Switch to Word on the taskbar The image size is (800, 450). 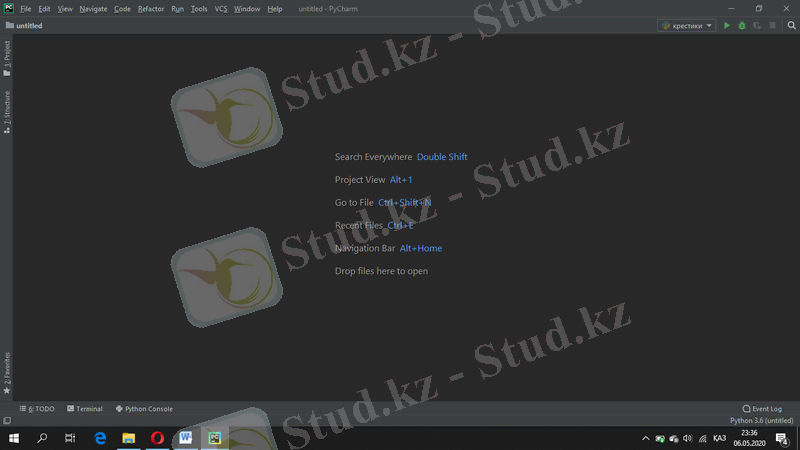(x=186, y=438)
